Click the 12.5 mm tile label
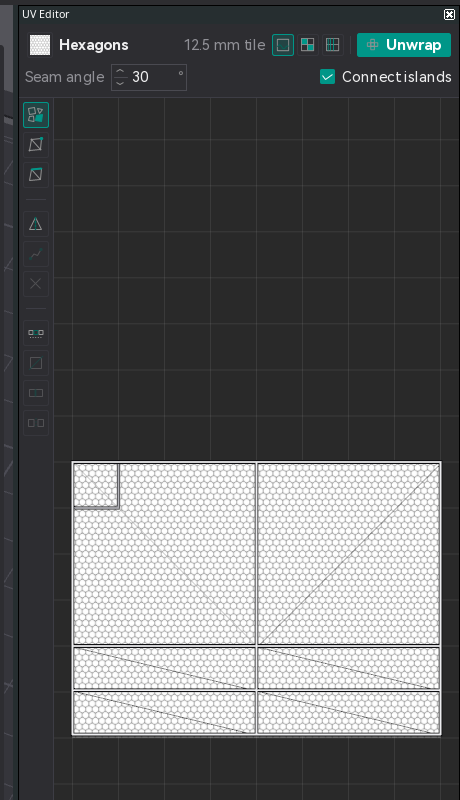This screenshot has width=460, height=800. [x=224, y=45]
